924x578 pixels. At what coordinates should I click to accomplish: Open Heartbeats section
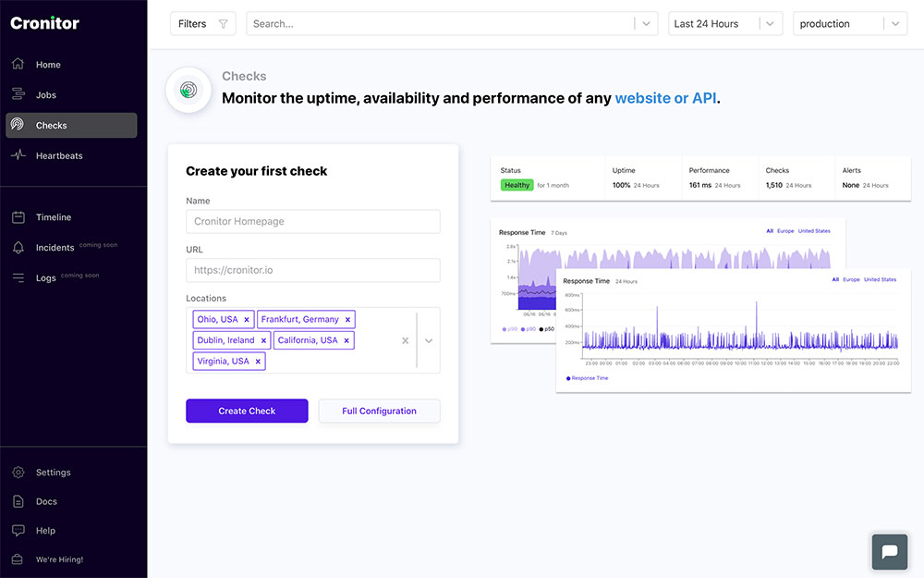[x=59, y=155]
